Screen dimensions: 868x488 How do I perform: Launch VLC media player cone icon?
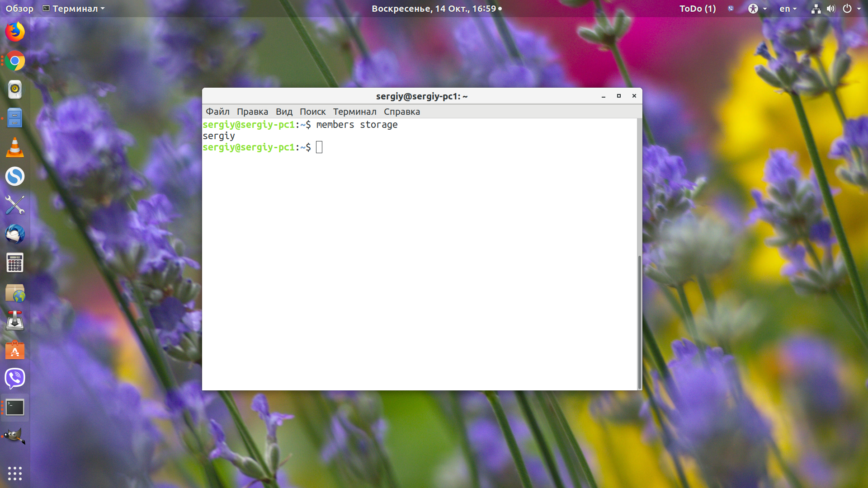[15, 147]
